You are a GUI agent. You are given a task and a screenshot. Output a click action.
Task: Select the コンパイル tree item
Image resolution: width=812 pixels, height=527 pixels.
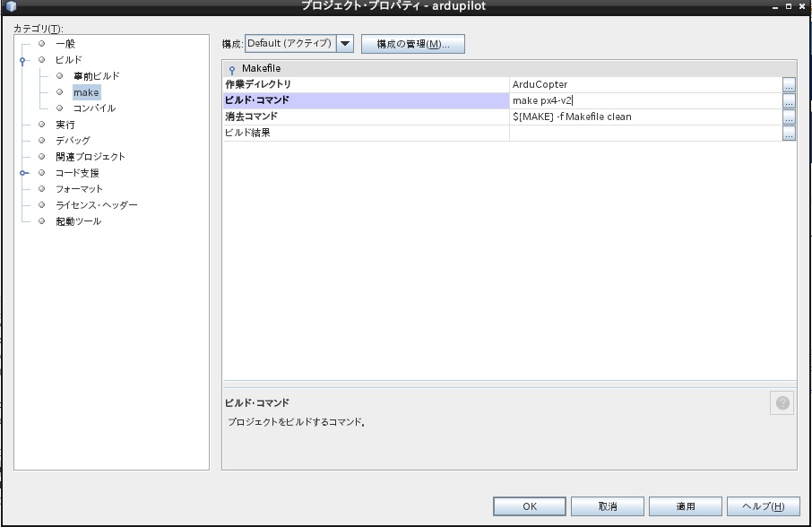[x=94, y=108]
